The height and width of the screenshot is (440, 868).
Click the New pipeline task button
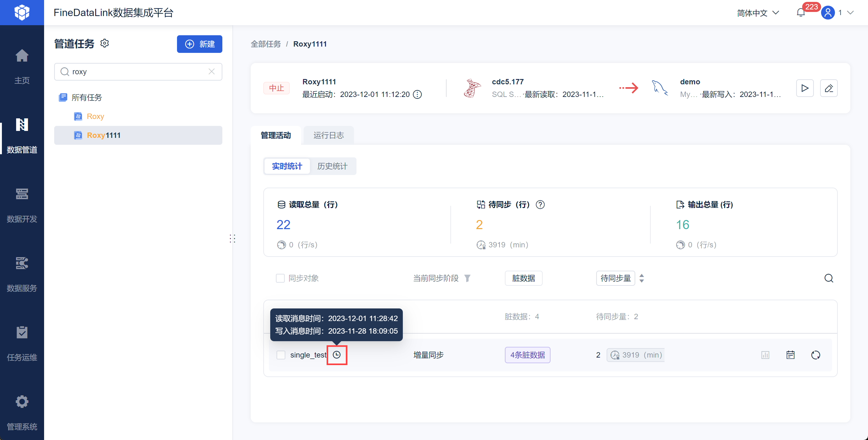coord(199,44)
